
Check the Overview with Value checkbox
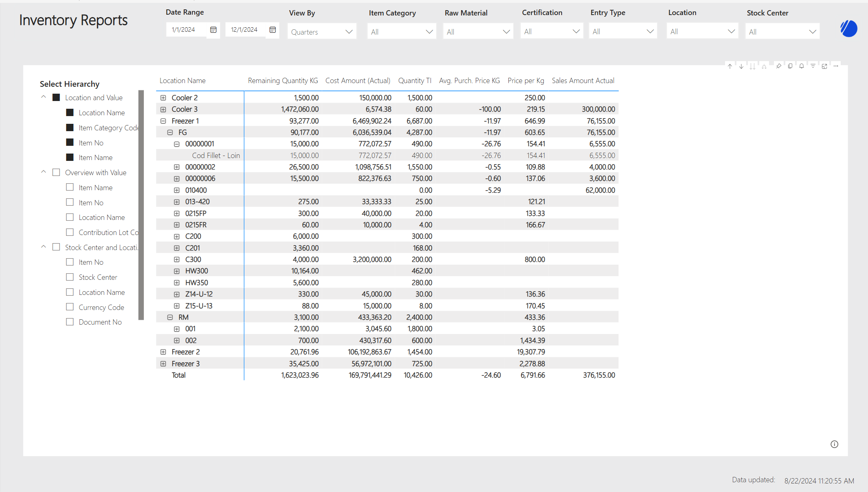point(56,172)
